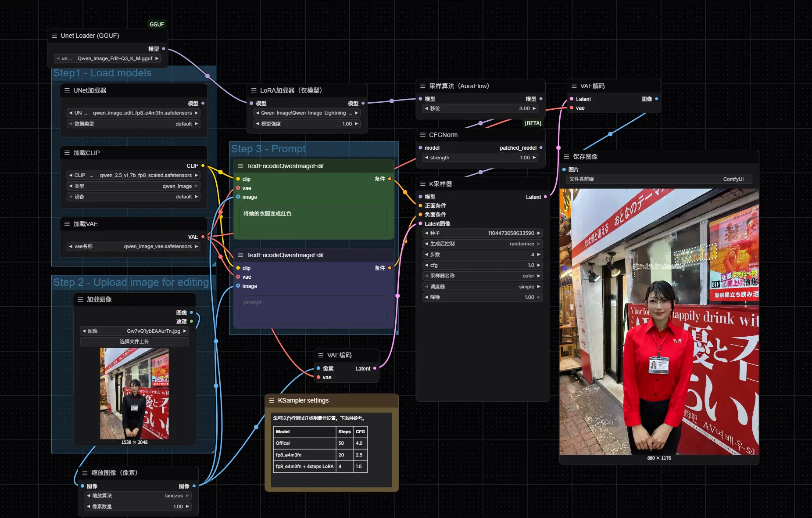Image resolution: width=812 pixels, height=518 pixels.
Task: Click the K采样器 node header icon
Action: (x=423, y=184)
